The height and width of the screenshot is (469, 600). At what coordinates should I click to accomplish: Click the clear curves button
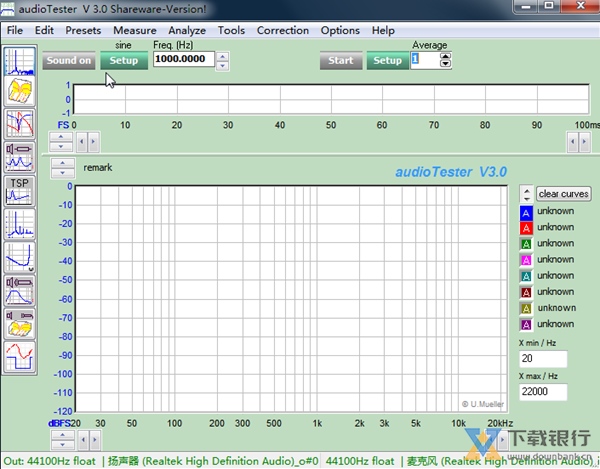[564, 194]
